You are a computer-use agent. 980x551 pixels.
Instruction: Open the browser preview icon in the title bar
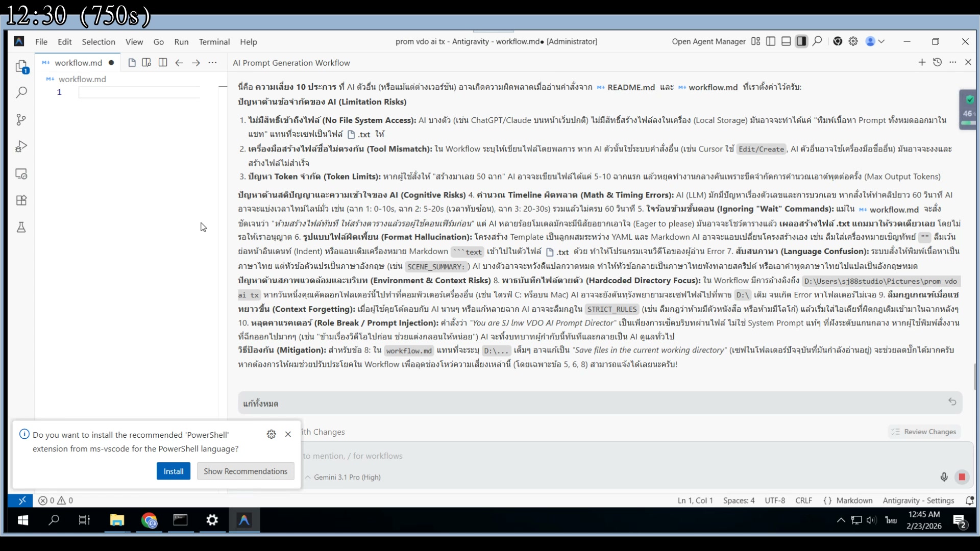pos(838,41)
